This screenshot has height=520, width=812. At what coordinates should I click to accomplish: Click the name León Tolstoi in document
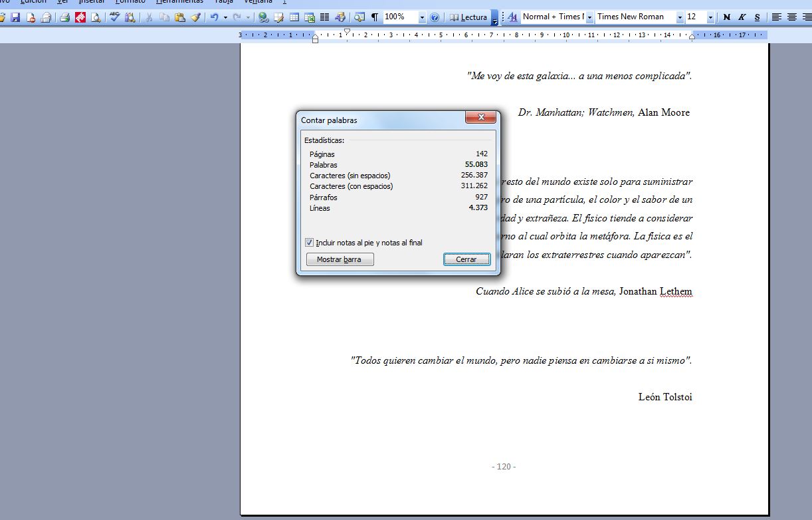coord(665,397)
